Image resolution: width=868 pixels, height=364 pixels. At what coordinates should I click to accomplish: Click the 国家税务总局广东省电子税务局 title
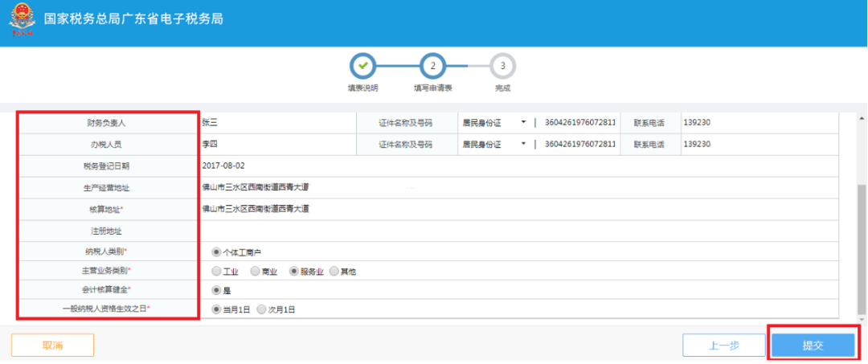click(133, 18)
